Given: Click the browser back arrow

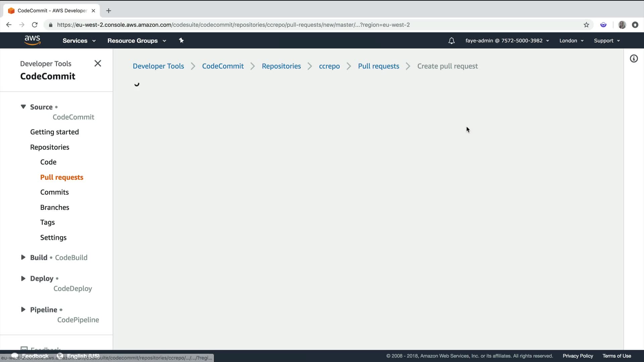Looking at the screenshot, I should click(9, 25).
